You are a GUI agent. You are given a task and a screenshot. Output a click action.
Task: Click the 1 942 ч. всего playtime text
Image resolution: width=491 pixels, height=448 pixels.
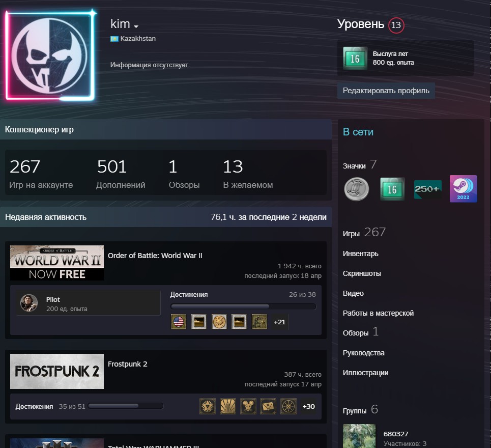(x=300, y=266)
